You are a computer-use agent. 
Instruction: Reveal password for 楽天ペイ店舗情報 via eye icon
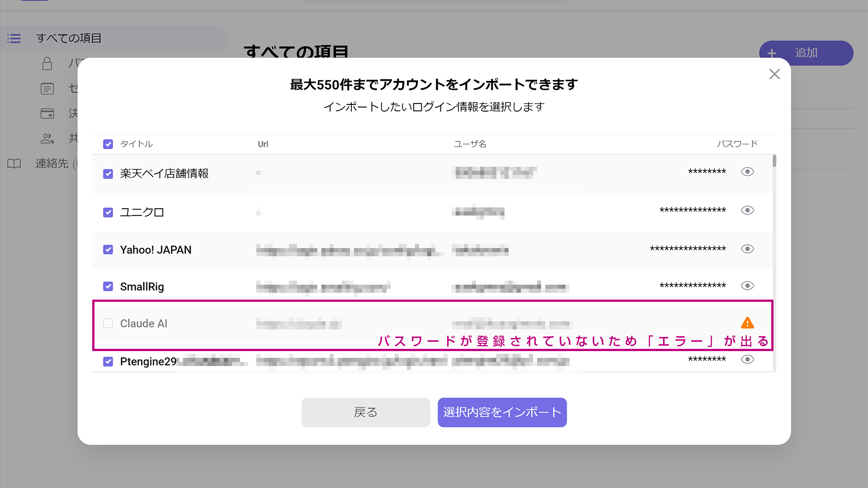coord(747,172)
